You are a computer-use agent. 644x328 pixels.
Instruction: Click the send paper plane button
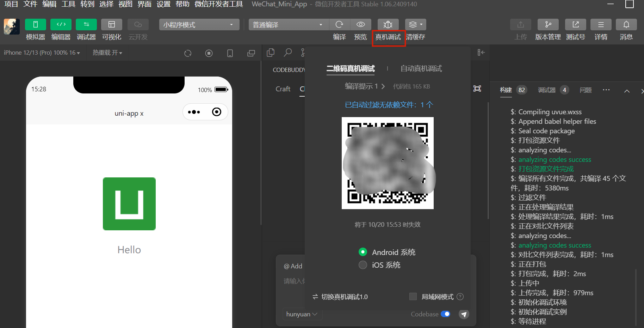point(464,314)
